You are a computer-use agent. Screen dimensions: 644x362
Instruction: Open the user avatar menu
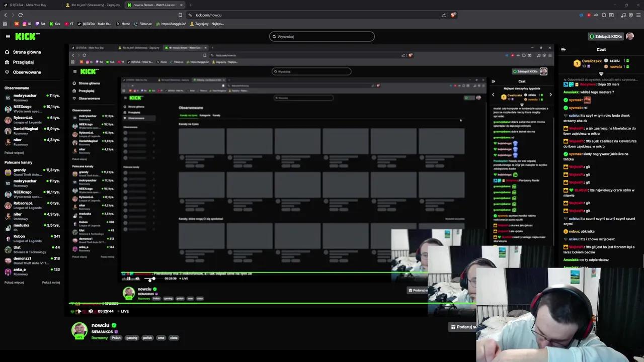point(630,36)
